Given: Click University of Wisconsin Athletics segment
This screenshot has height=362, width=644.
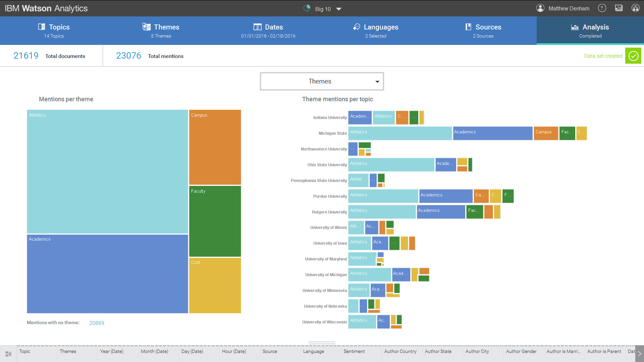Looking at the screenshot, I should [362, 322].
